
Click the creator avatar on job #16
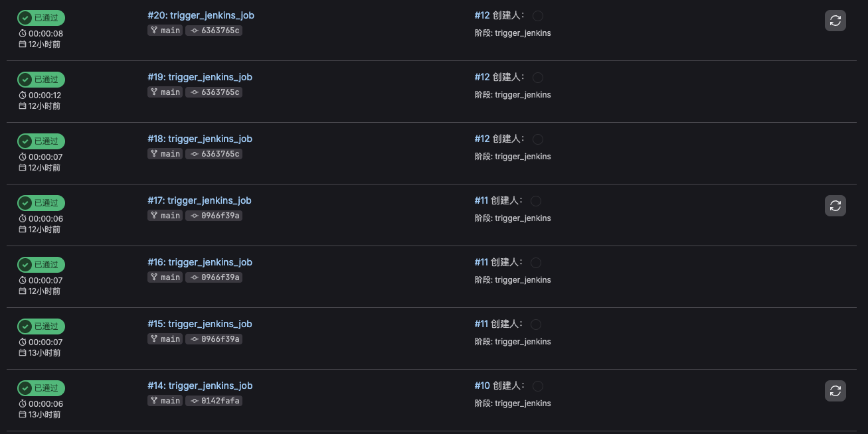point(536,263)
